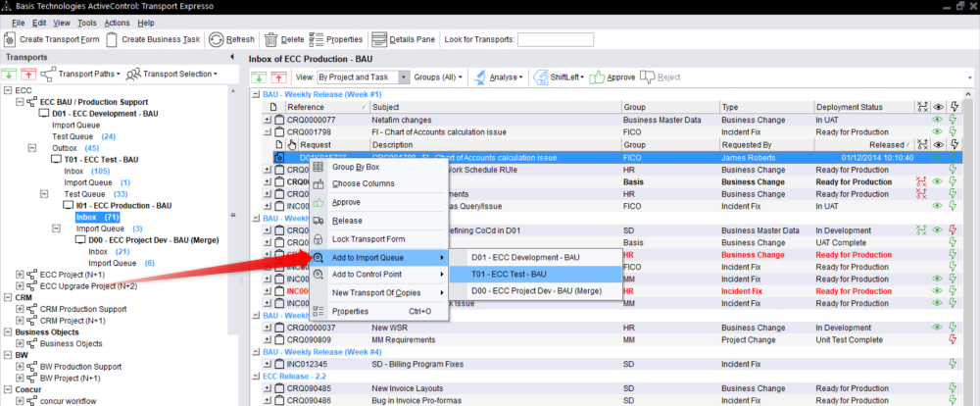The image size is (980, 406).
Task: Collapse ECC BAU / Production Support node
Action: click(x=20, y=102)
